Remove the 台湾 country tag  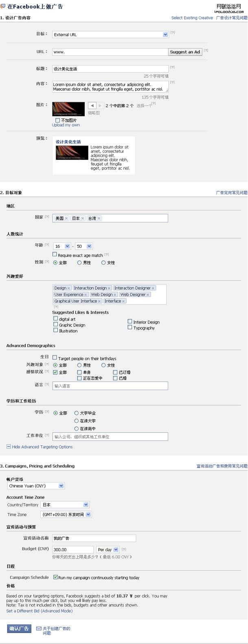[x=99, y=218]
